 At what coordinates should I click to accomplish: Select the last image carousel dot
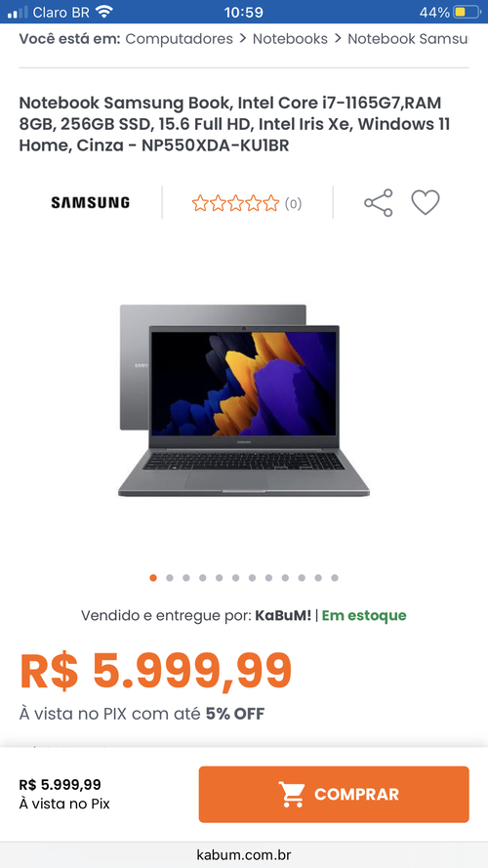coord(335,578)
